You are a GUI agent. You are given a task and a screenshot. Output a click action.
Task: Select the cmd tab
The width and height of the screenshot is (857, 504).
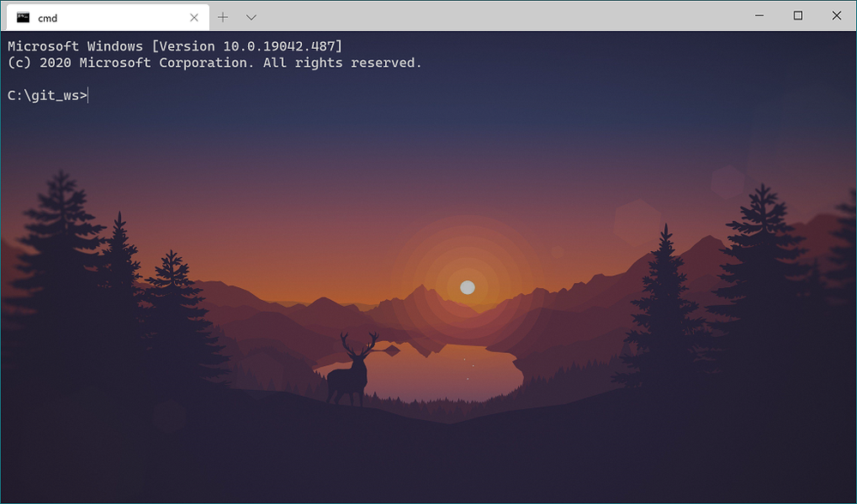(x=108, y=17)
